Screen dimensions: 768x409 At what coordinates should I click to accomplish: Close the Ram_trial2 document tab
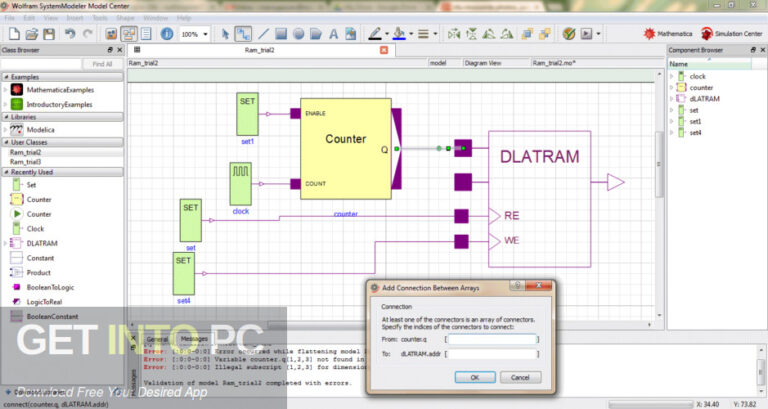click(384, 50)
